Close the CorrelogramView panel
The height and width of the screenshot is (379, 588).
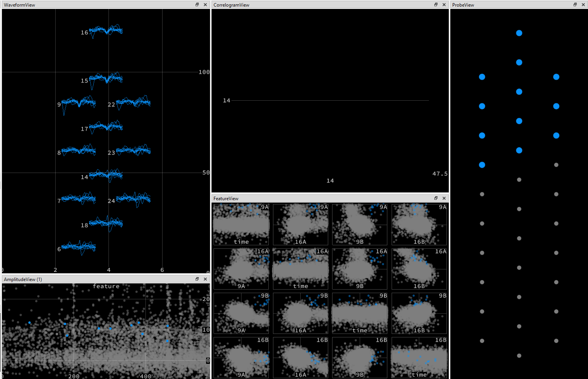coord(444,5)
